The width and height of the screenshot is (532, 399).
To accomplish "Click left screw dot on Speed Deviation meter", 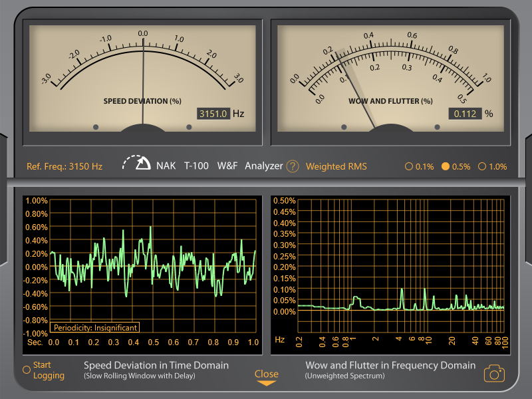I will [x=96, y=126].
